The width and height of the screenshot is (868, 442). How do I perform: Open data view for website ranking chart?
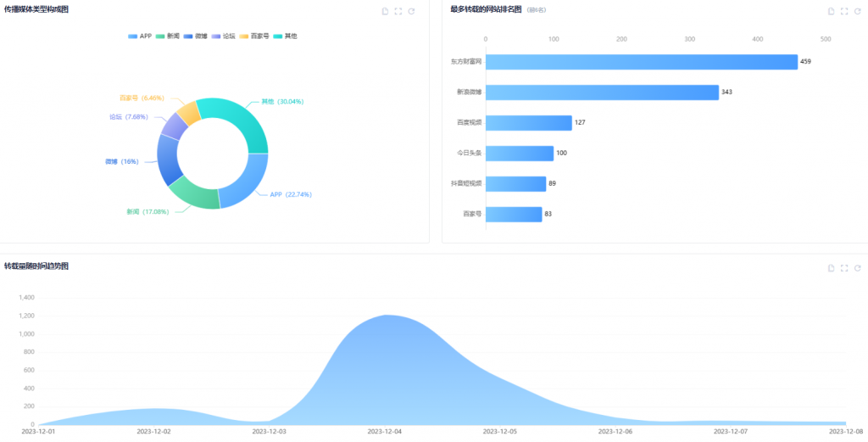pyautogui.click(x=832, y=11)
